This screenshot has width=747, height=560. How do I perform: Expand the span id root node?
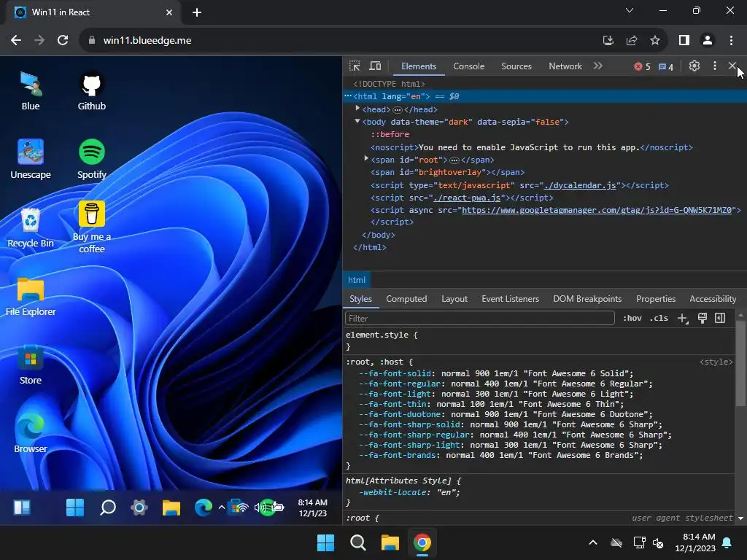[x=366, y=158]
